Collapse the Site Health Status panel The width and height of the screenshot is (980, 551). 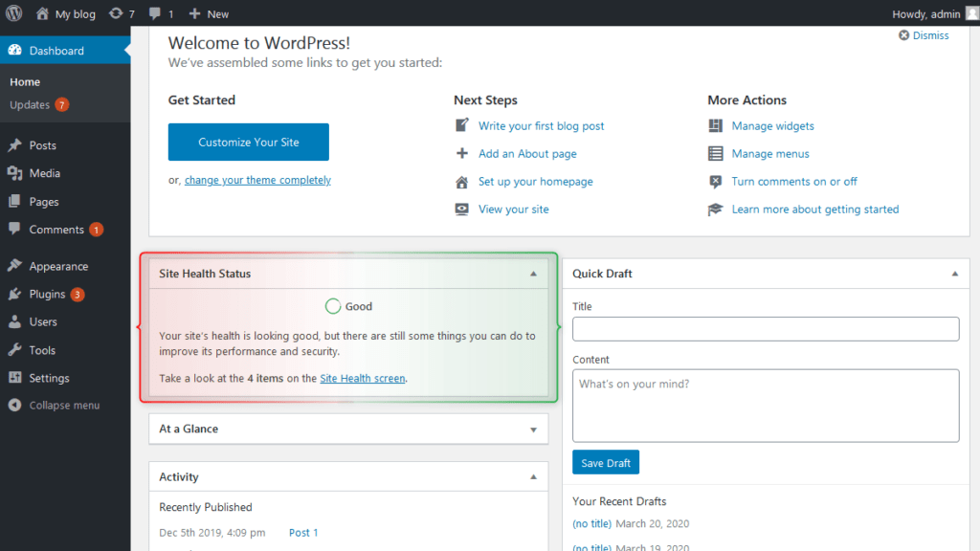click(x=533, y=274)
